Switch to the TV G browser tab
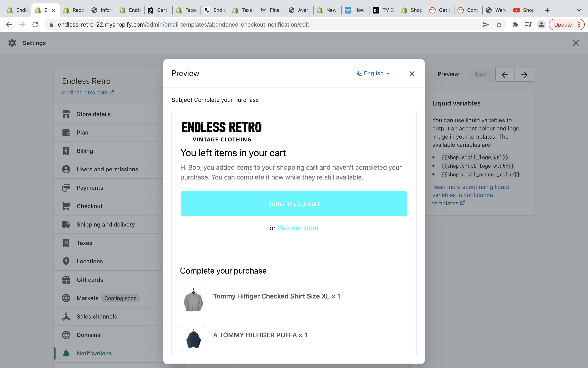The height and width of the screenshot is (368, 588). (384, 10)
